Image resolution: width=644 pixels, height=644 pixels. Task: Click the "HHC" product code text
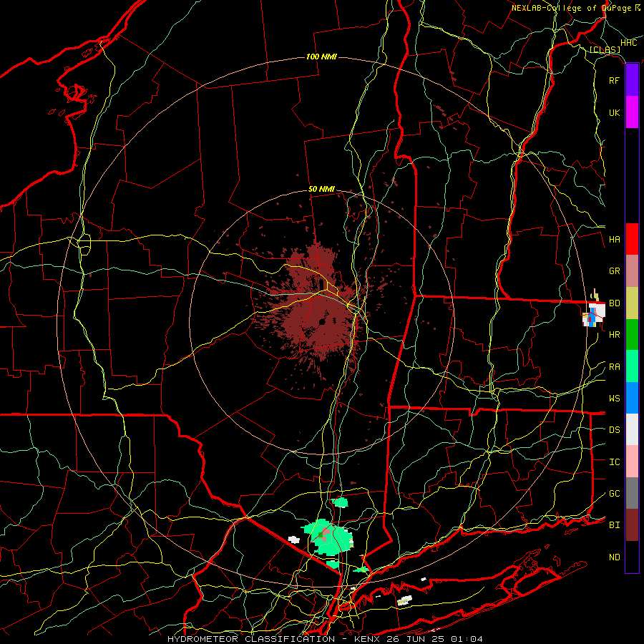tap(628, 43)
